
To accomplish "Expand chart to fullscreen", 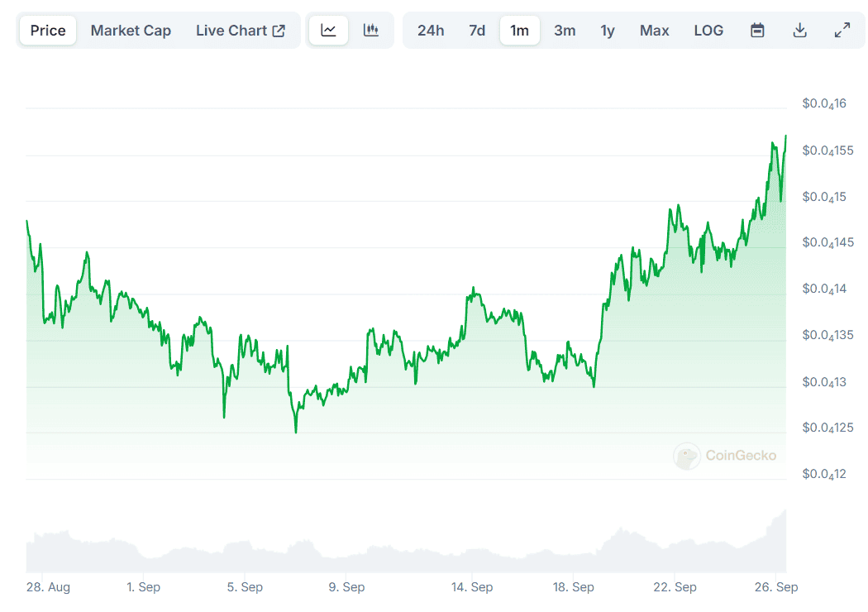I will (x=842, y=31).
